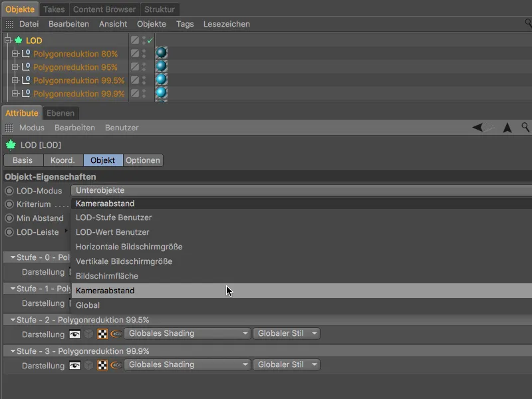Expand the Polygonreduktion 80% tree node
532x399 pixels.
click(15, 54)
